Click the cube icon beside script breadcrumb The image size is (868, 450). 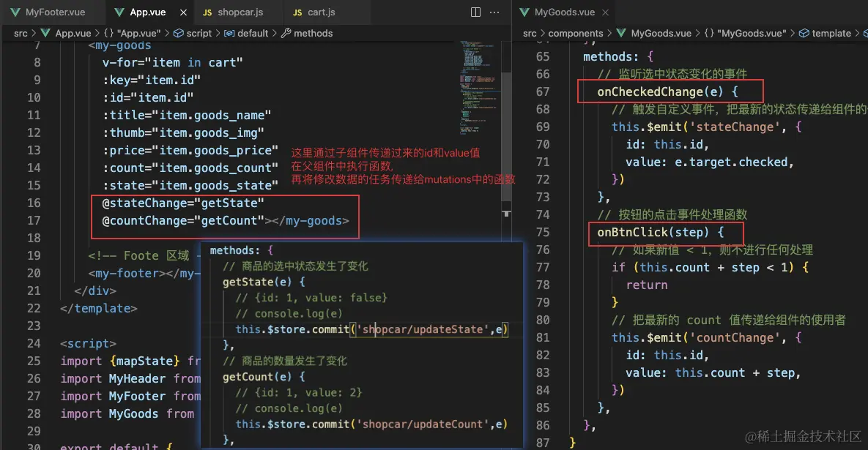coord(178,33)
